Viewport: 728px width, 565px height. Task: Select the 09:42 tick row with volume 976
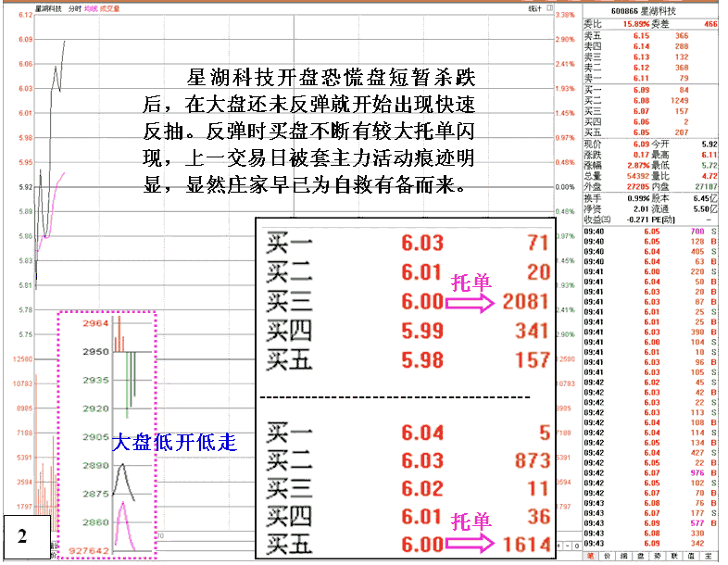(x=650, y=473)
